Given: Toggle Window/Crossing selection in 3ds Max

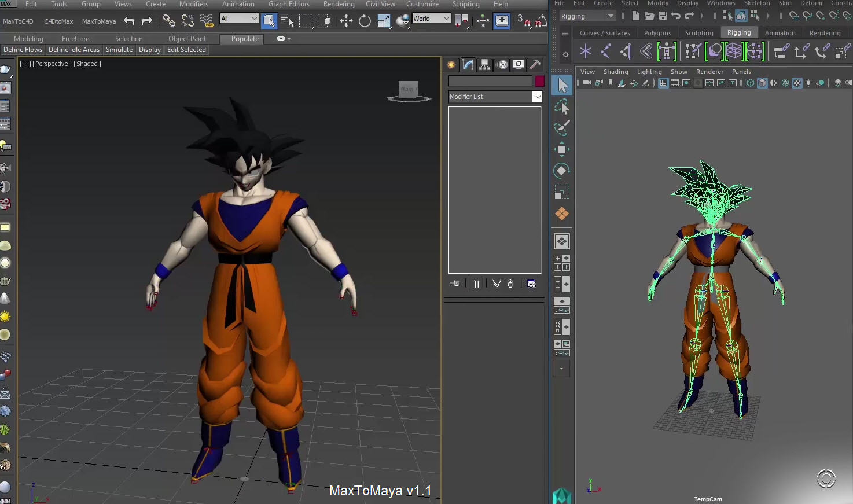Looking at the screenshot, I should coord(324,21).
